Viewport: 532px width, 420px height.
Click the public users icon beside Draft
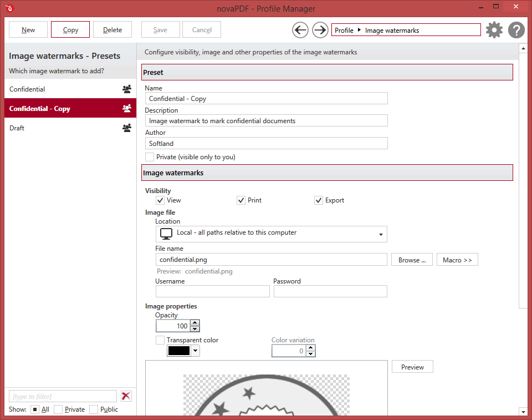[127, 128]
